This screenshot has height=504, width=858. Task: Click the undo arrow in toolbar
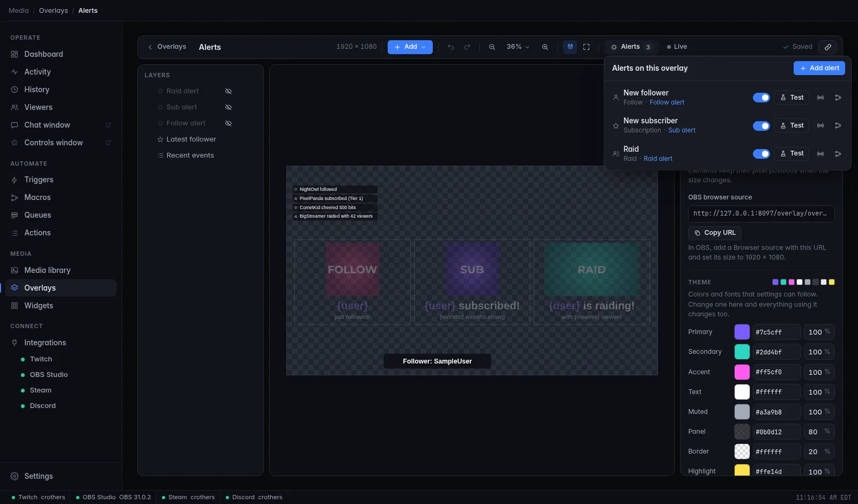pos(451,47)
